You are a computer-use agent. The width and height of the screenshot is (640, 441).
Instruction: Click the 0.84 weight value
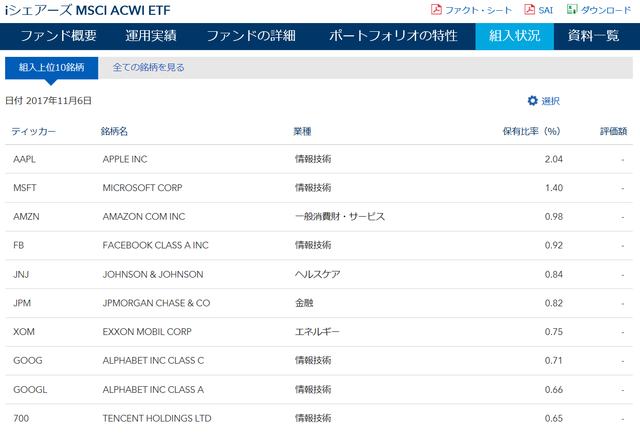553,274
